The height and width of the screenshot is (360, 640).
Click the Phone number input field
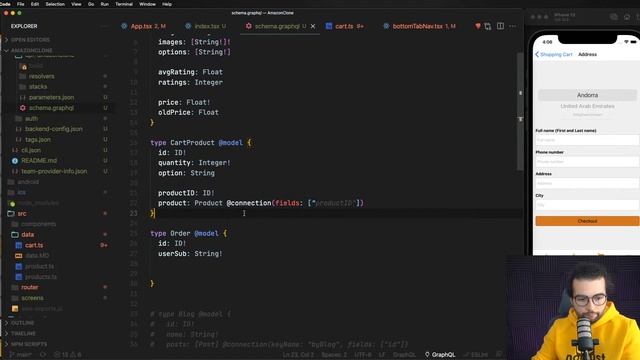pos(587,162)
